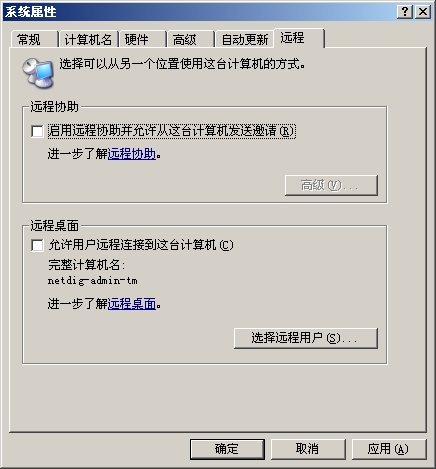This screenshot has width=436, height=469.
Task: Click the 远程 tab
Action: click(x=299, y=38)
